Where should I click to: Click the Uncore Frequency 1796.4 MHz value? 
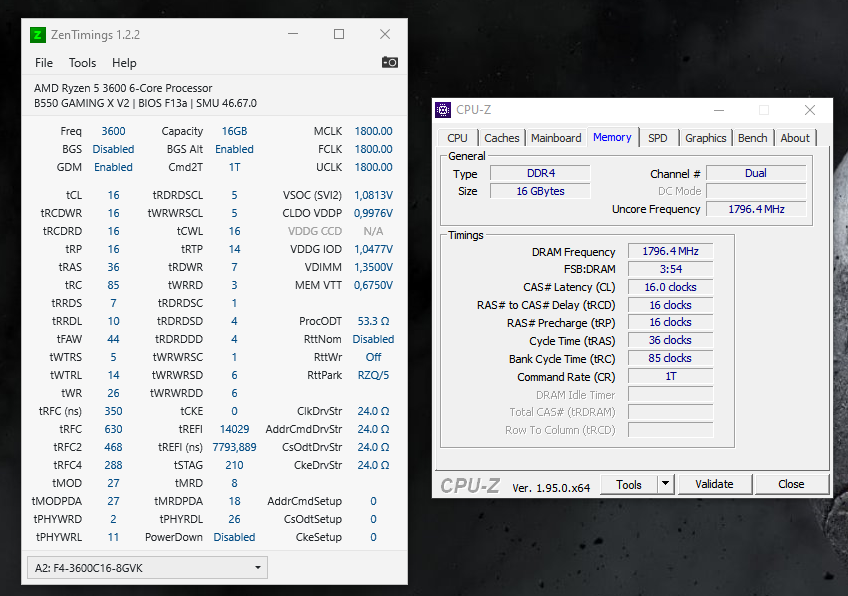pos(756,209)
